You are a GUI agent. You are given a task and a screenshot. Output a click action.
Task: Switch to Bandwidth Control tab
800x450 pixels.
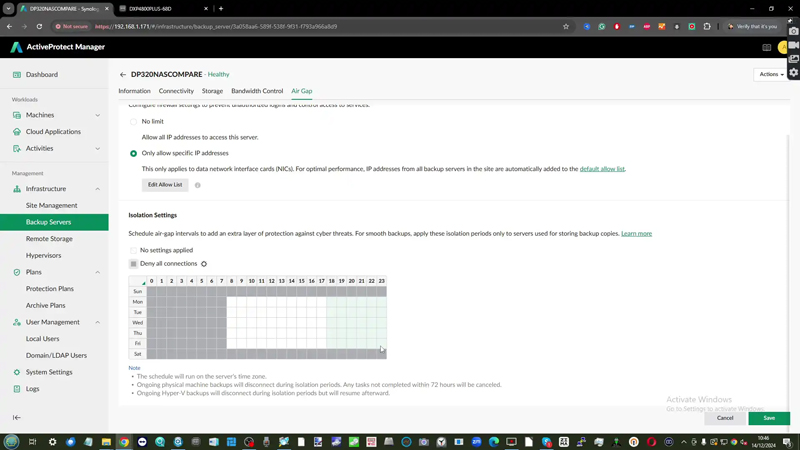click(257, 91)
